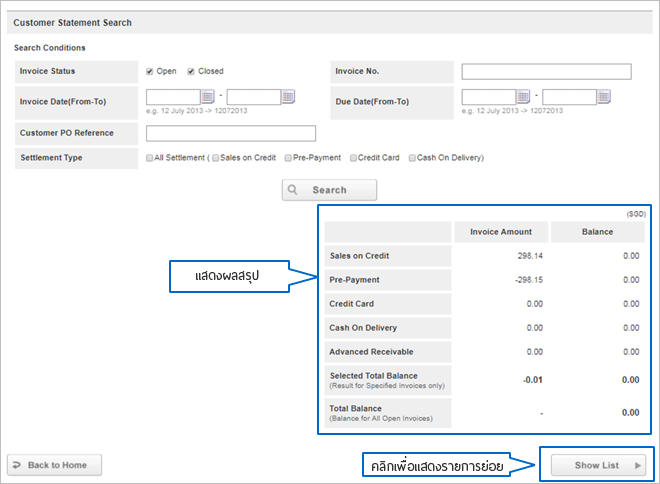Viewport: 660px width, 484px height.
Task: Toggle the Open invoice status checkbox
Action: pyautogui.click(x=150, y=71)
